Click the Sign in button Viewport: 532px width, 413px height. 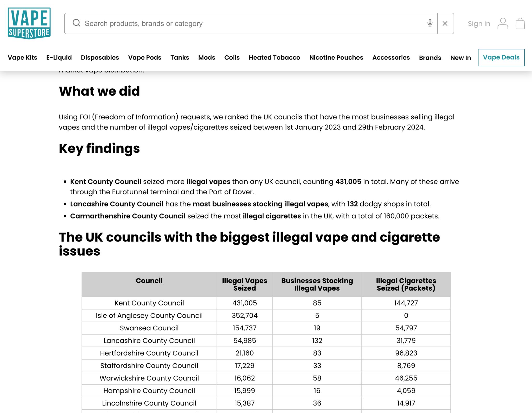[x=479, y=23]
